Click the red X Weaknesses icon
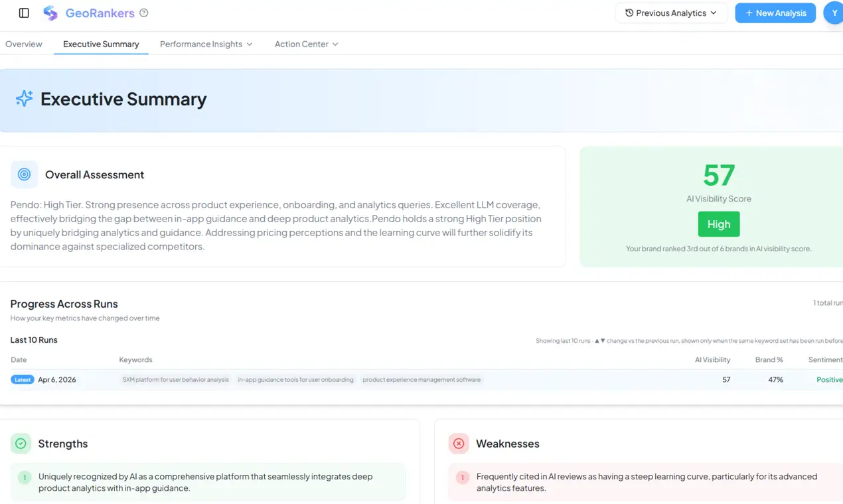The height and width of the screenshot is (504, 843). point(459,444)
